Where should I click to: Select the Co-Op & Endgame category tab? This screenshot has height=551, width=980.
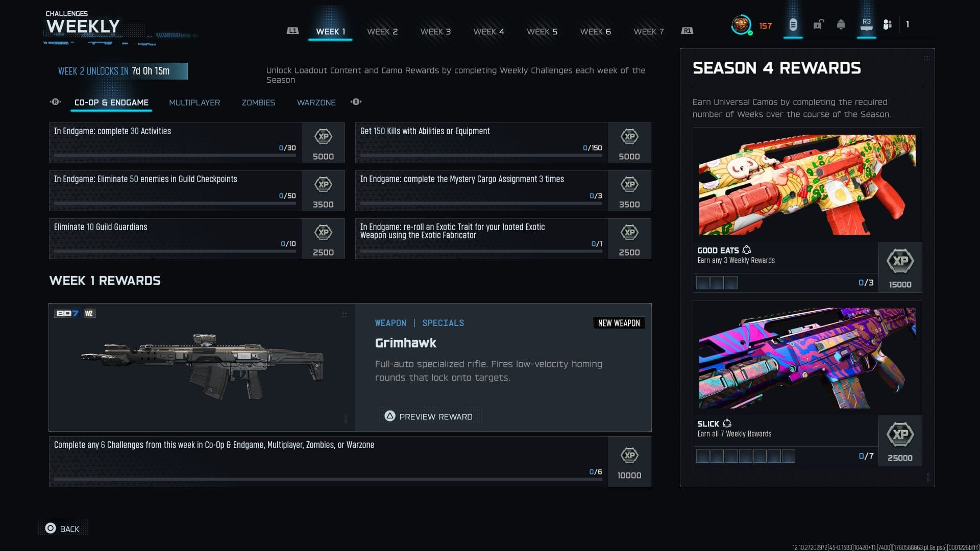point(111,103)
